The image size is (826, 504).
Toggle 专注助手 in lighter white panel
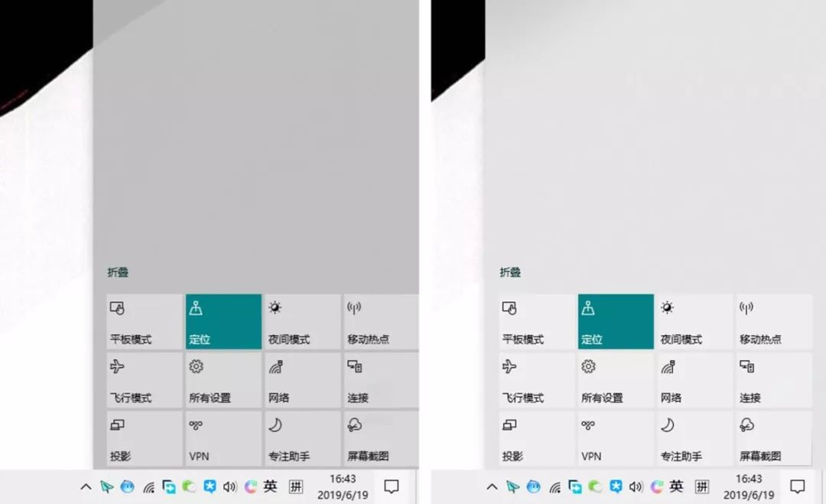[694, 439]
